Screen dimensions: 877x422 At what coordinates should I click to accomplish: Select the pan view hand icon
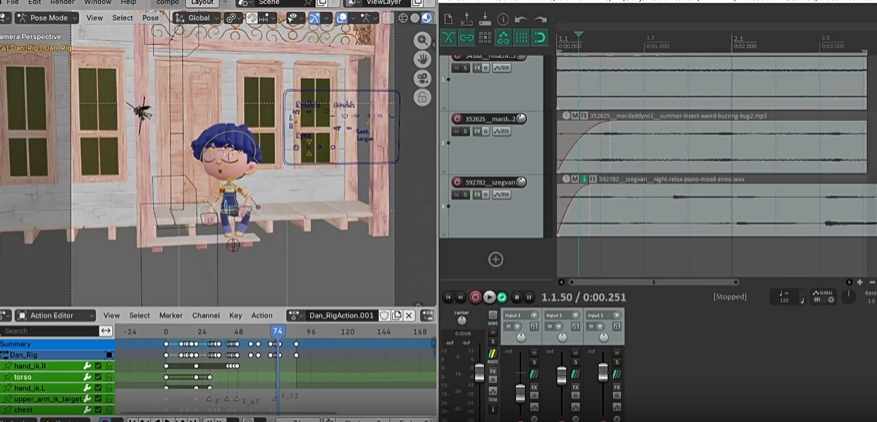click(x=423, y=59)
